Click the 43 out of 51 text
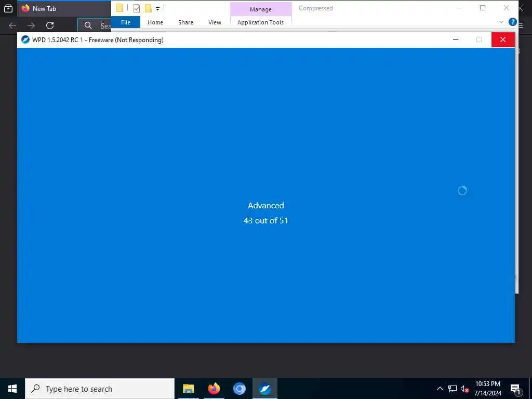The width and height of the screenshot is (532, 399). tap(265, 220)
